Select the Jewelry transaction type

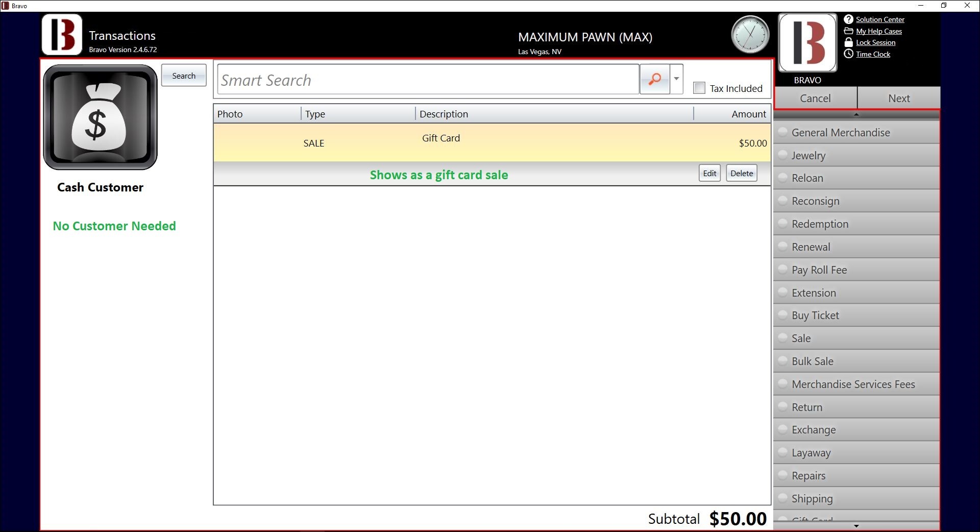[x=856, y=155]
